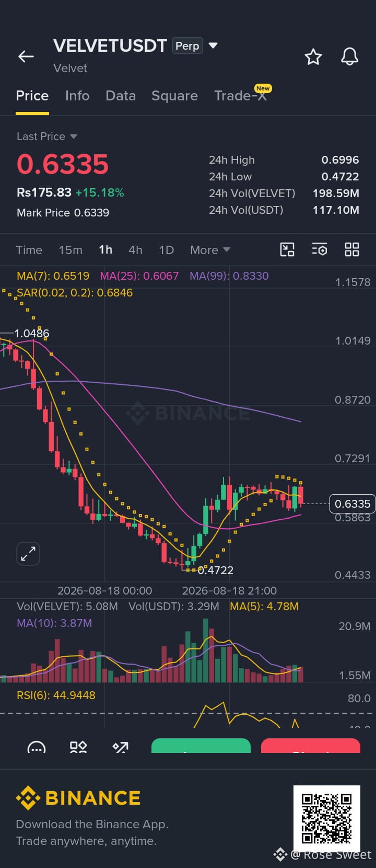Open price alert bell icon

coord(350,56)
